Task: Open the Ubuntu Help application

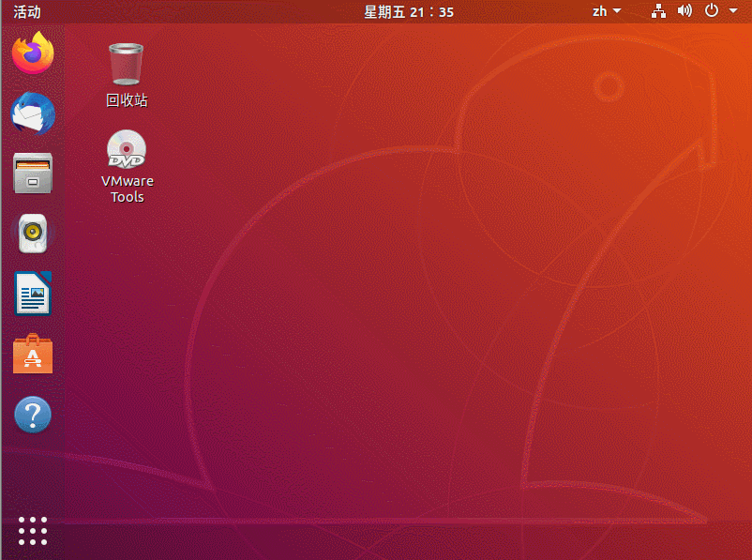Action: (x=32, y=414)
